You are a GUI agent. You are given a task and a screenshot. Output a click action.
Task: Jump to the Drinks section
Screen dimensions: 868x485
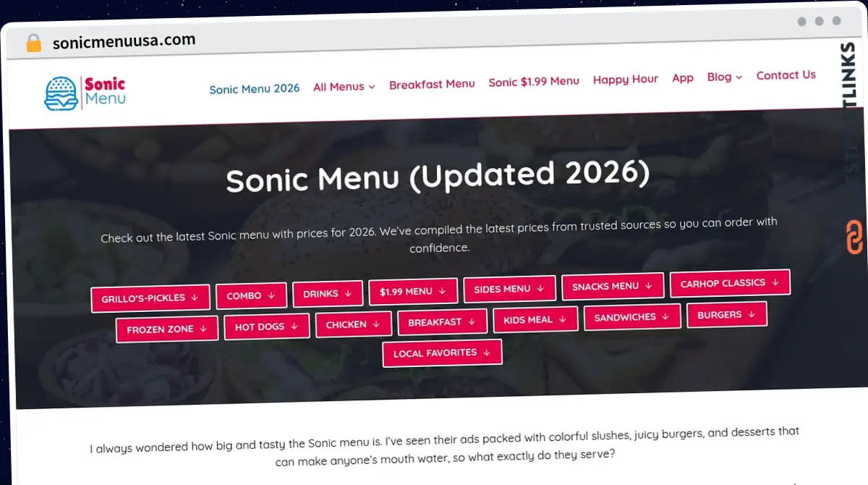328,293
